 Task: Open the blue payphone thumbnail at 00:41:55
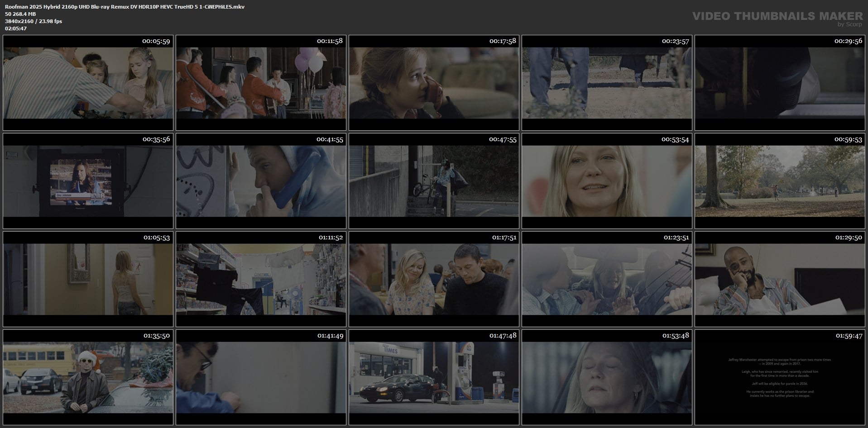pyautogui.click(x=261, y=181)
